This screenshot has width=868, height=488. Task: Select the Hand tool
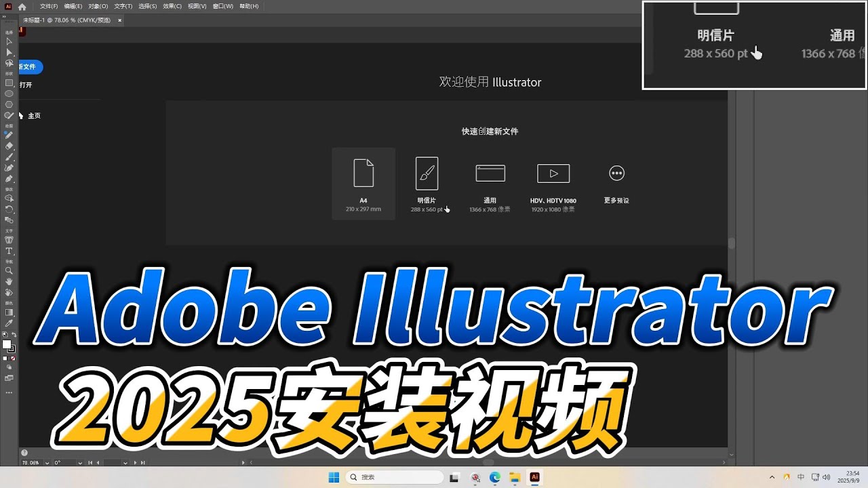coord(9,281)
